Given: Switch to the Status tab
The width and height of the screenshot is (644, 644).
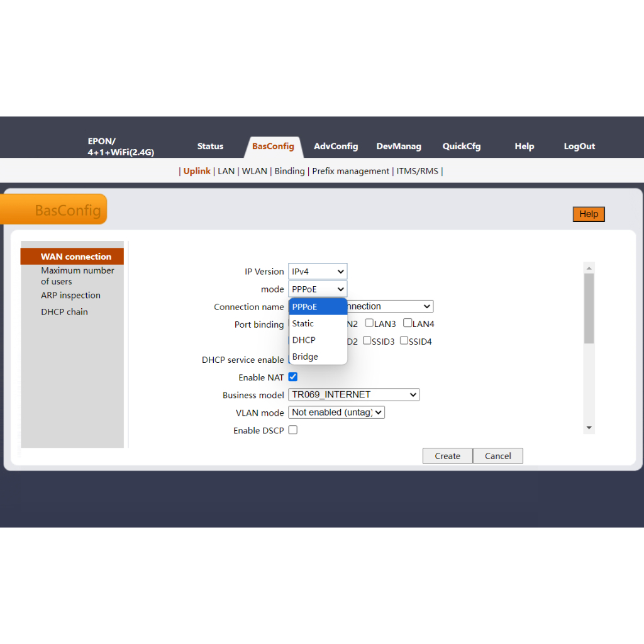Looking at the screenshot, I should [x=210, y=147].
